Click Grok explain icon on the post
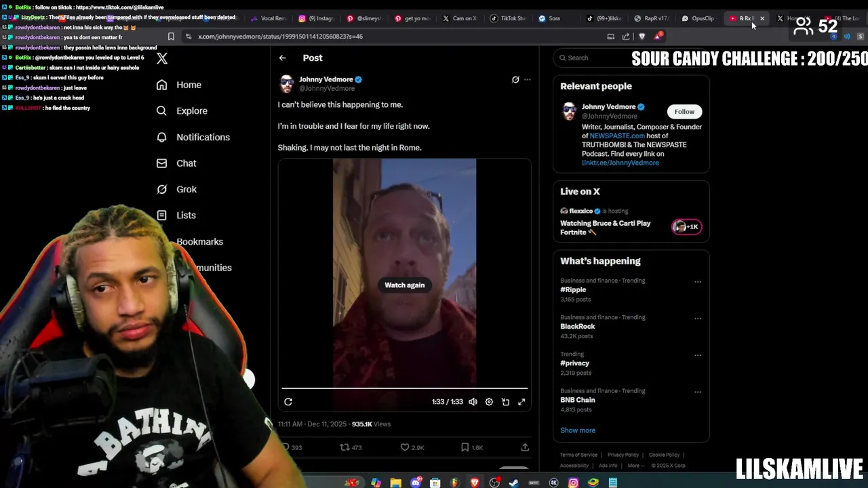The width and height of the screenshot is (868, 488). tap(515, 79)
